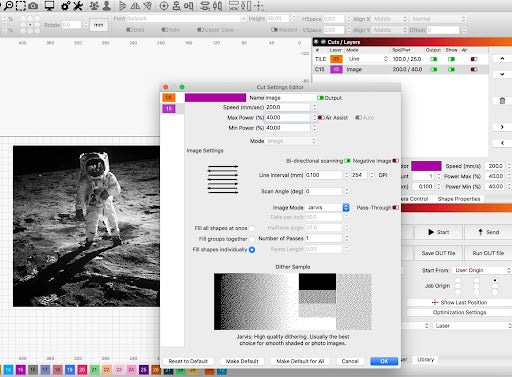This screenshot has height=377, width=512.
Task: Click the flip horizontal triangle icon
Action: click(122, 6)
